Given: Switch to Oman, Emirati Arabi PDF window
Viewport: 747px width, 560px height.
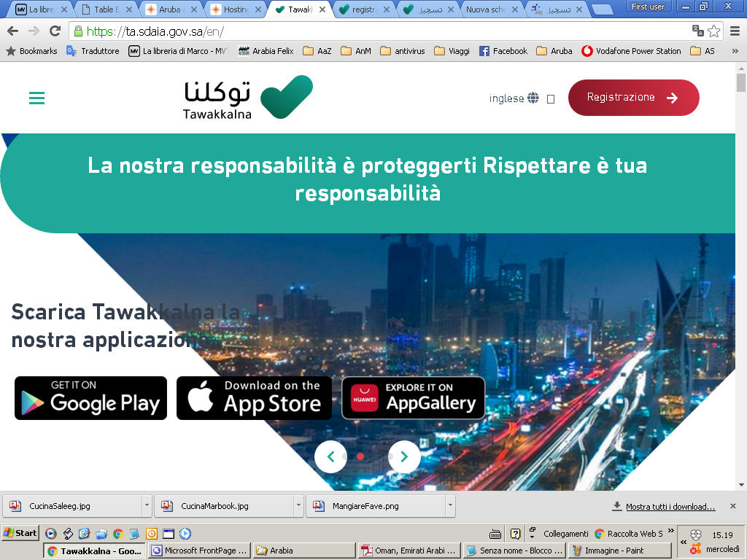Looking at the screenshot, I should pyautogui.click(x=410, y=551).
